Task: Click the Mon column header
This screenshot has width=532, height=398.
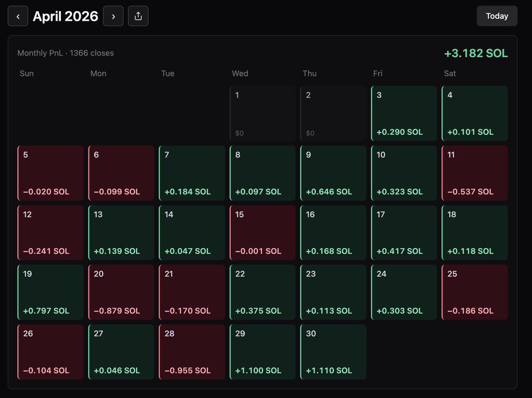Action: tap(99, 74)
